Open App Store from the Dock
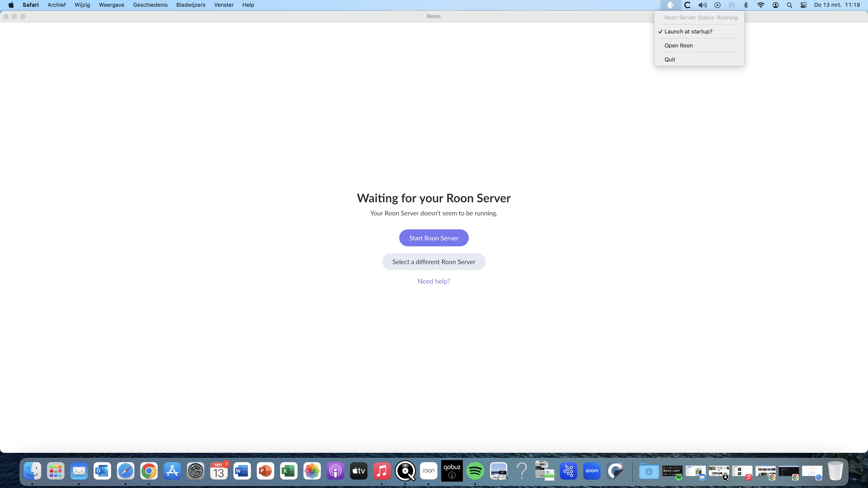Viewport: 868px width, 488px height. tap(172, 470)
